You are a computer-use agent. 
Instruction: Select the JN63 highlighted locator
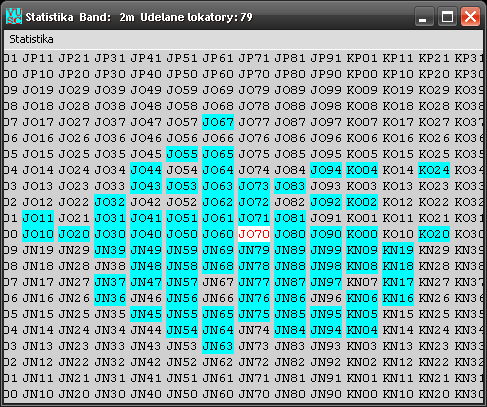(x=218, y=346)
